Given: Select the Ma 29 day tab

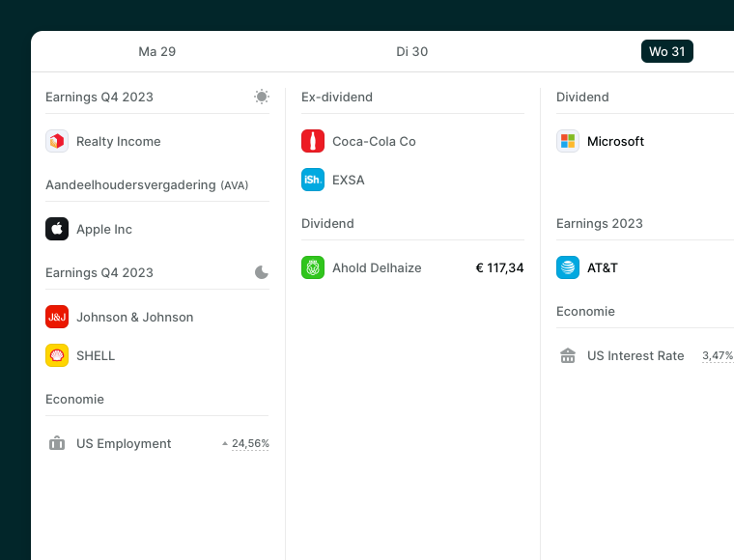Looking at the screenshot, I should point(157,51).
